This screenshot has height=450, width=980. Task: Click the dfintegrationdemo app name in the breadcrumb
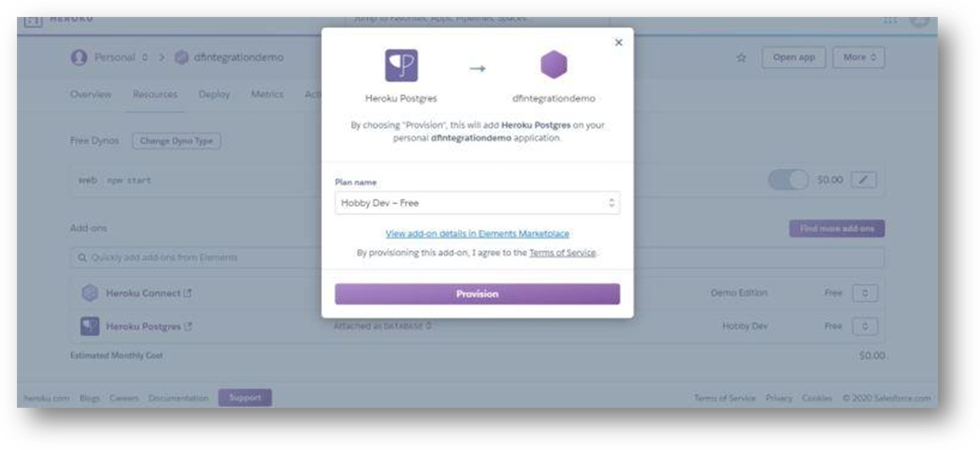[x=237, y=58]
